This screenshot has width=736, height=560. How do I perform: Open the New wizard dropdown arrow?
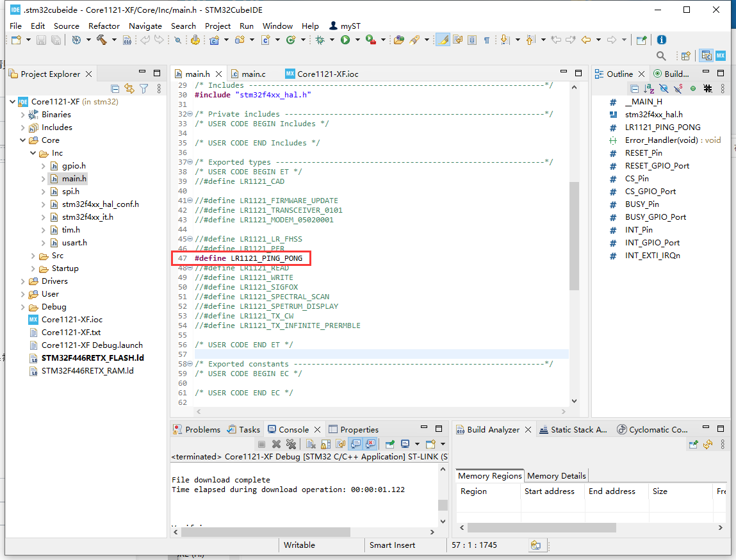[28, 40]
